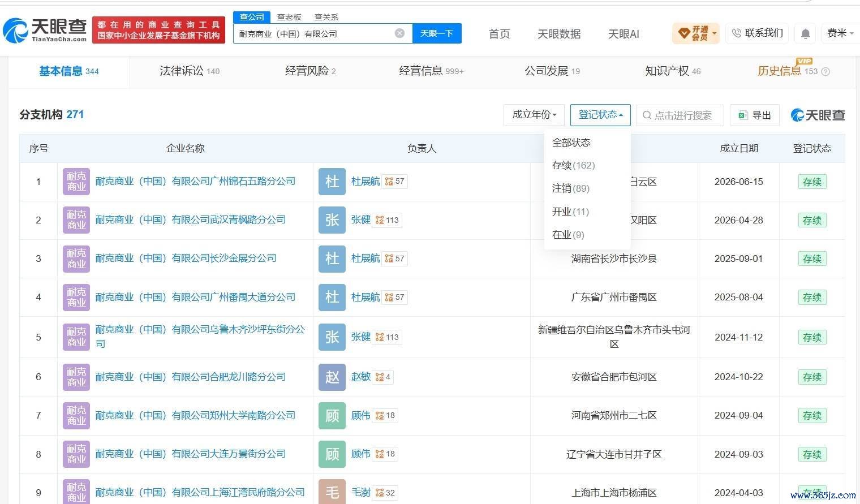Image resolution: width=860 pixels, height=504 pixels.
Task: Click the 耐克商业 logo in row 8
Action: coord(76,454)
